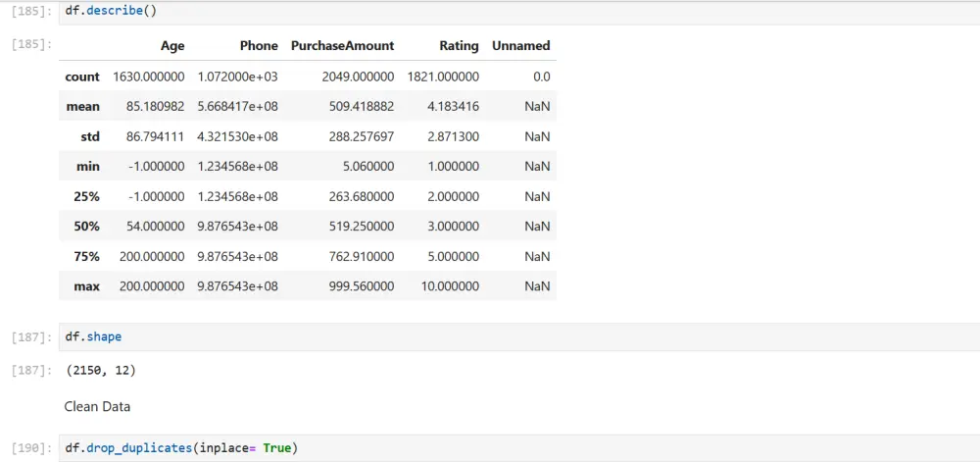Image resolution: width=980 pixels, height=462 pixels.
Task: Select the 25% row label
Action: click(x=87, y=197)
